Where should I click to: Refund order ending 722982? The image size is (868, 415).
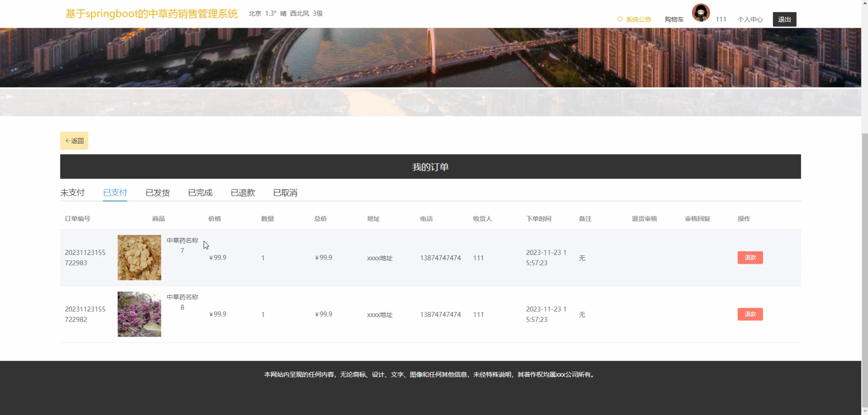tap(750, 314)
